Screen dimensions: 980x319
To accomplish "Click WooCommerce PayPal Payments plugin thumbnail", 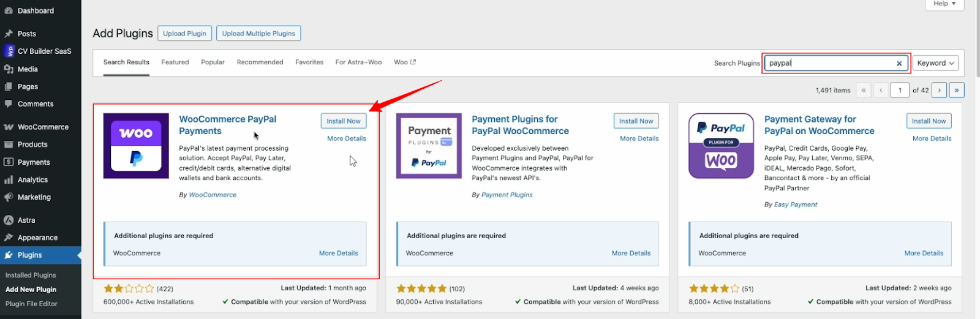I will [136, 146].
